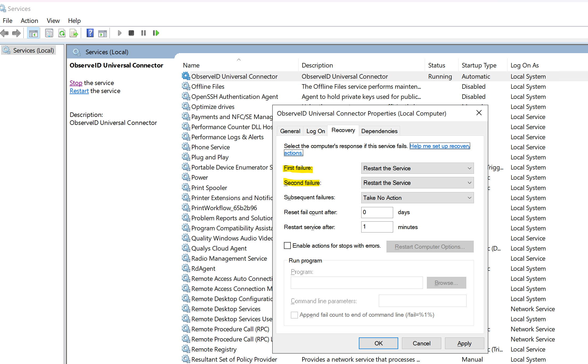Image resolution: width=588 pixels, height=364 pixels.
Task: Click the Stop the service link
Action: tap(76, 83)
